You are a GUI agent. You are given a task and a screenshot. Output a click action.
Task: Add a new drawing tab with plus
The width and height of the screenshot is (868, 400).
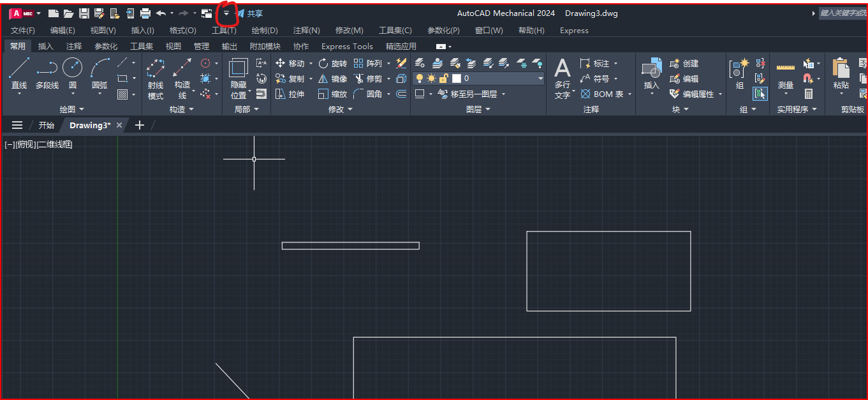point(140,125)
